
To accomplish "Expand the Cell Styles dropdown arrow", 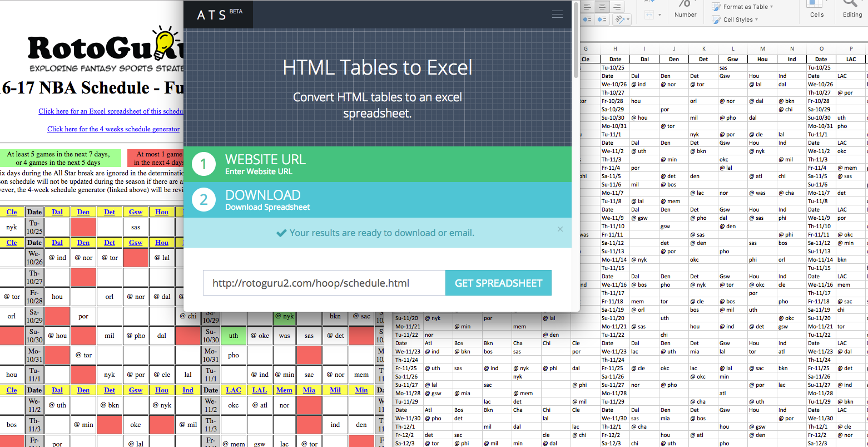I will 756,19.
